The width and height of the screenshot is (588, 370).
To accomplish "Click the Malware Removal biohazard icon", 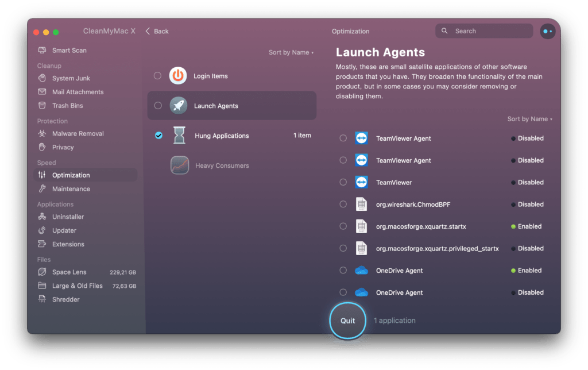I will point(42,133).
